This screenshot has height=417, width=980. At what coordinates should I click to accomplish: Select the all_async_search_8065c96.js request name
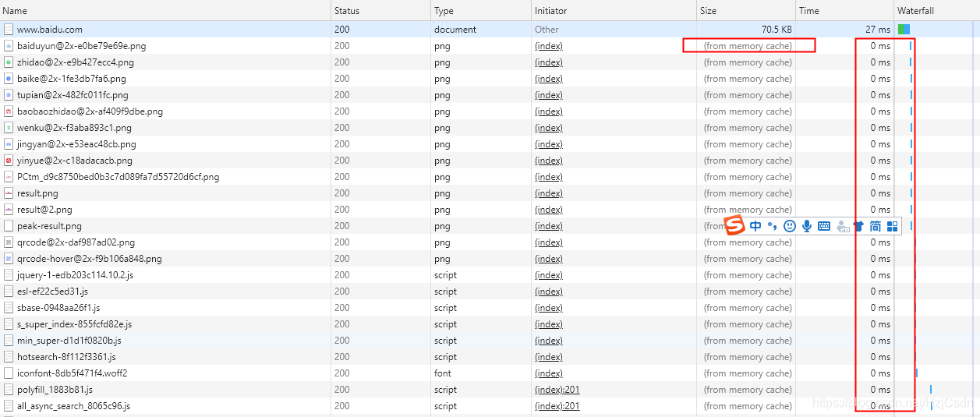(x=73, y=406)
